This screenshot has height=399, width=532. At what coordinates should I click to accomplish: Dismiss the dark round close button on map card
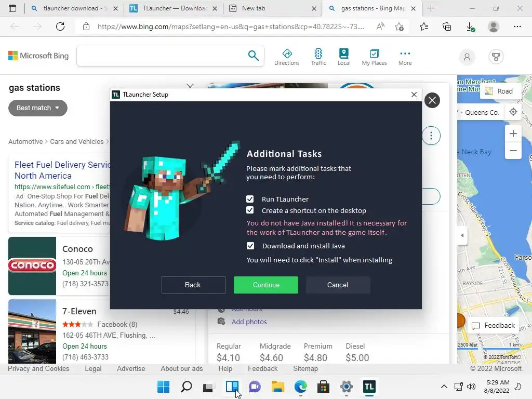[x=432, y=100]
